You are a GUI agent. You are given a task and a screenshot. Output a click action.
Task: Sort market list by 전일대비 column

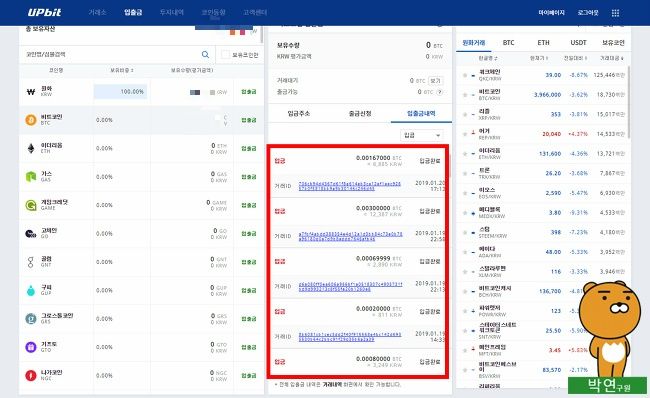pyautogui.click(x=575, y=58)
